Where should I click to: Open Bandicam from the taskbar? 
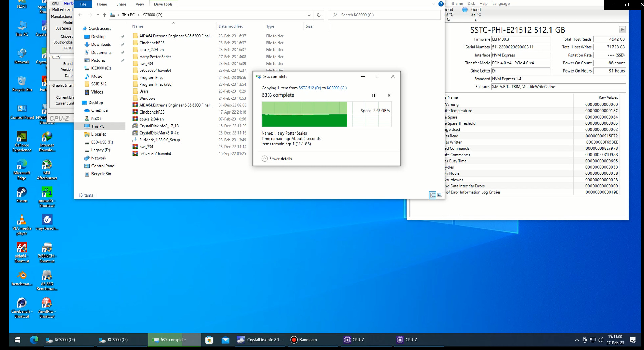point(304,340)
